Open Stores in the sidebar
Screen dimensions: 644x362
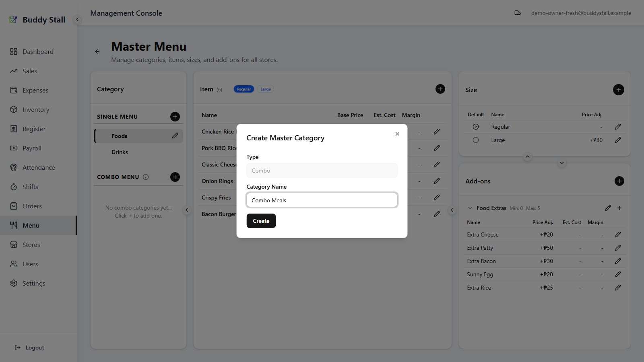39,245
